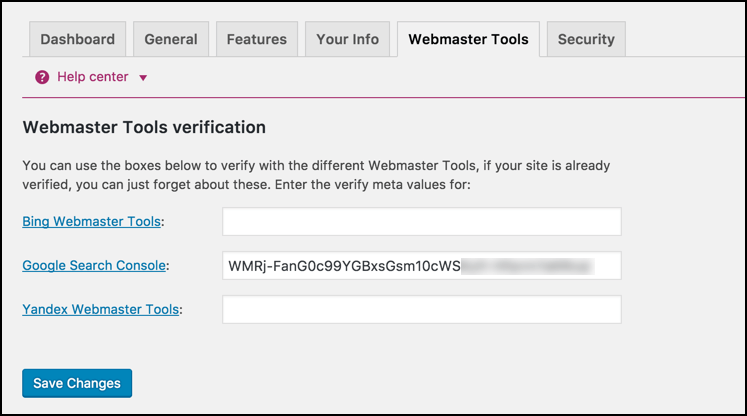
Task: Go to the Your Info tab
Action: point(347,39)
